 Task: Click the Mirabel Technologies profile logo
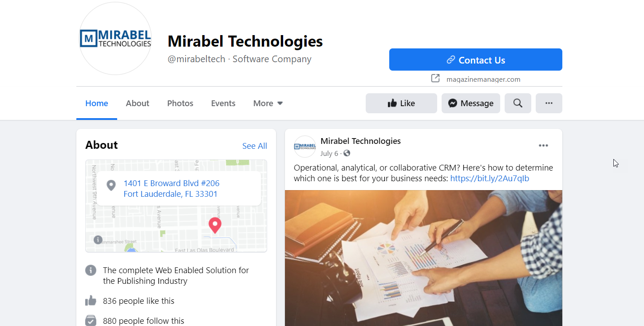(115, 39)
